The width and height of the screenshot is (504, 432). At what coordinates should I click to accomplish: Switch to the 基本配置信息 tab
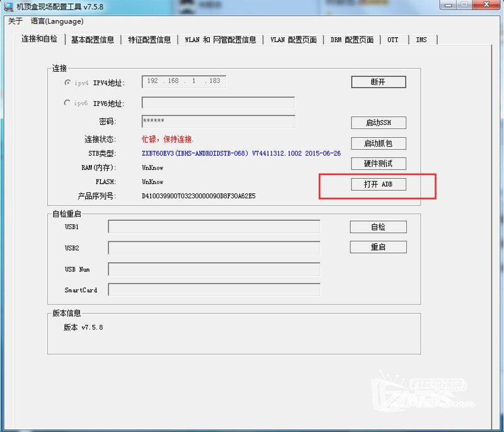(93, 40)
